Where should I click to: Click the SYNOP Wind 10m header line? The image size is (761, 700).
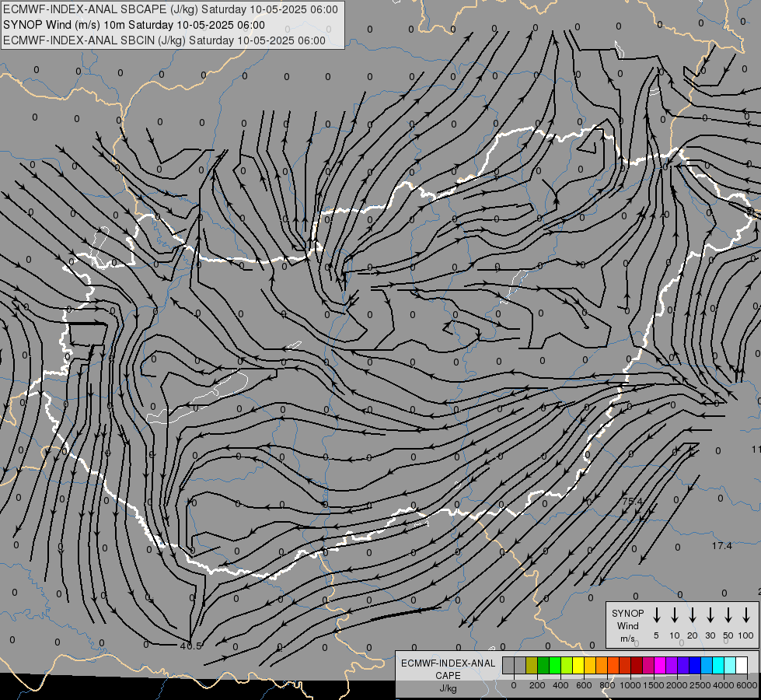pyautogui.click(x=134, y=25)
